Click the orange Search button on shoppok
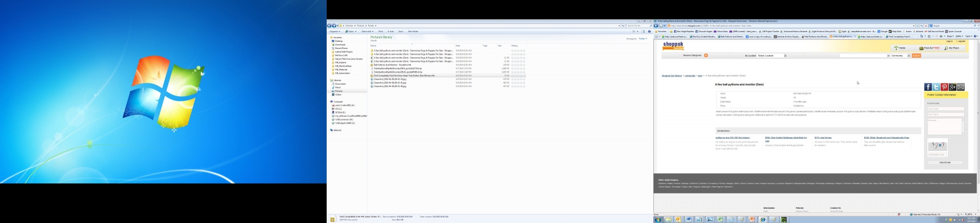Screen dimensions: 980x223 [x=916, y=56]
